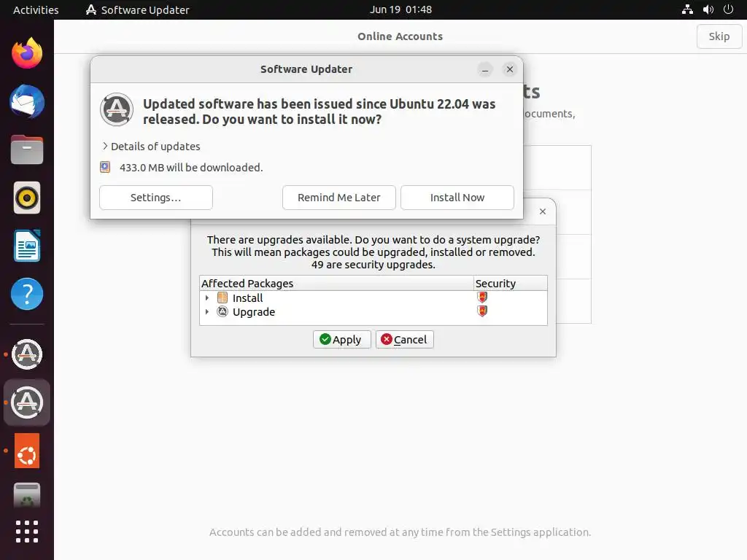Screen dimensions: 747x560
Task: Open Rhythmbox music player icon
Action: (x=27, y=198)
